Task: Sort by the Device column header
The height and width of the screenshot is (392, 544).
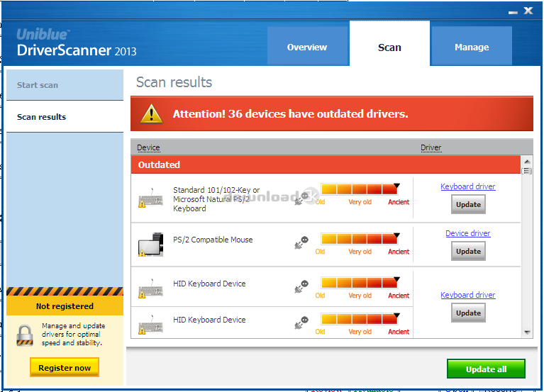Action: (148, 147)
